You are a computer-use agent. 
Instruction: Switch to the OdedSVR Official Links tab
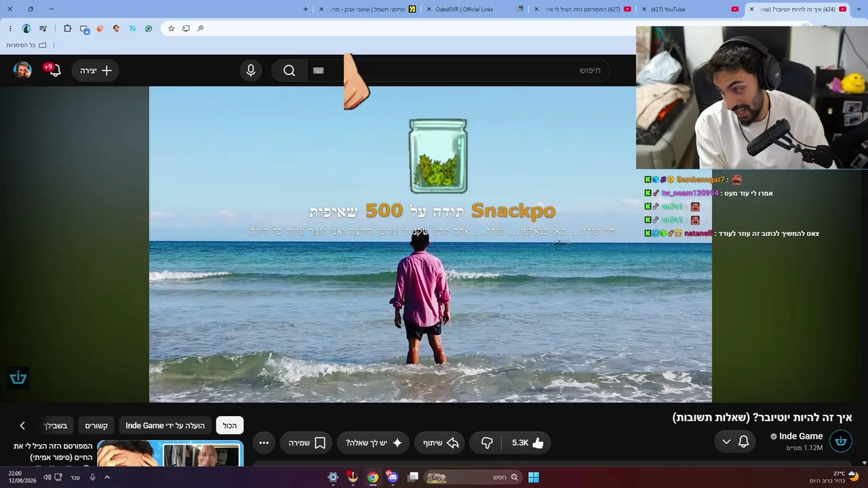tap(473, 9)
